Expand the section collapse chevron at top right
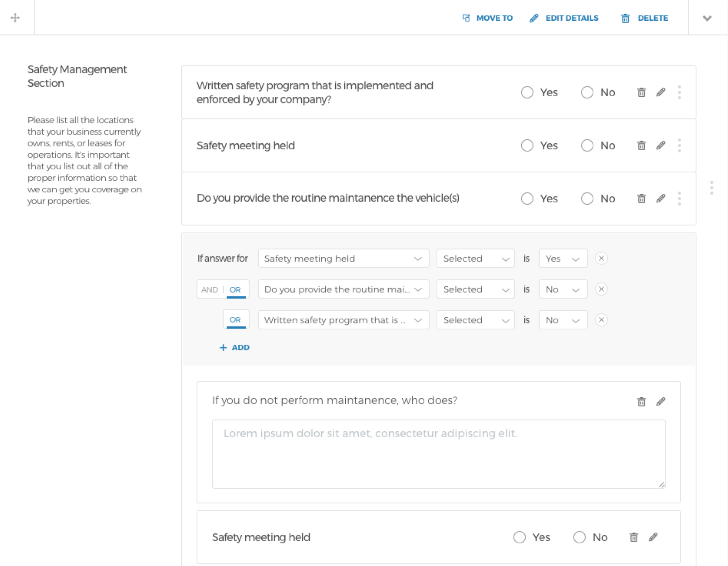 (707, 18)
